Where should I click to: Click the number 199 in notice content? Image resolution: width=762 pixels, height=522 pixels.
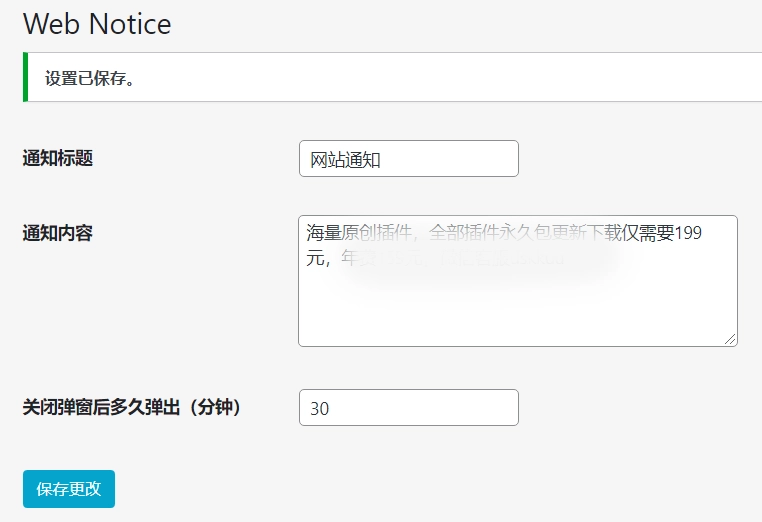688,235
